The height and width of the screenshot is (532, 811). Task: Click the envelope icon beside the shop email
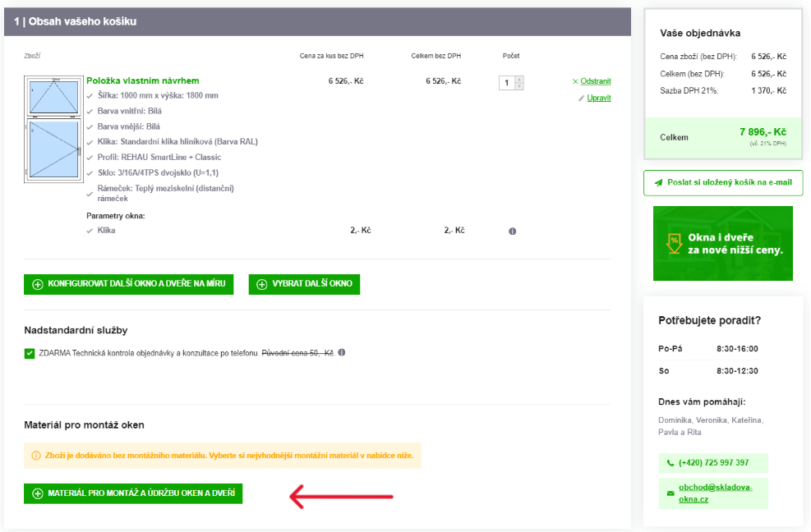pos(670,493)
